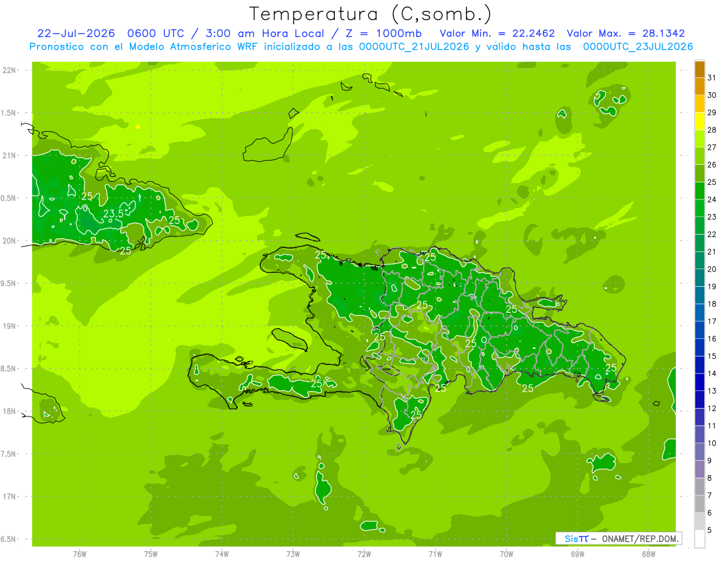Click the title "Temperatura (C,somb.)"
728x562 pixels.
[x=371, y=14]
